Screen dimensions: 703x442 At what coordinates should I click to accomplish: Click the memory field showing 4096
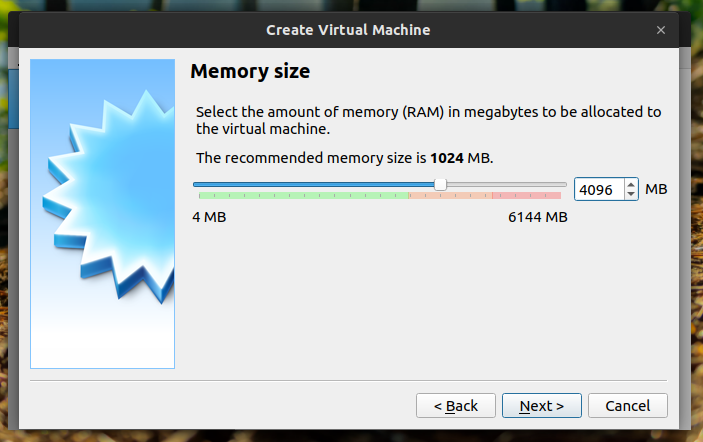tap(600, 189)
